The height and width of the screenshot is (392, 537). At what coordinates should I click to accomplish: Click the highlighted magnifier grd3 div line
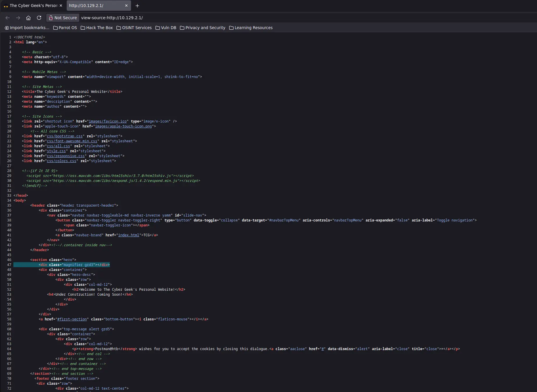point(74,265)
